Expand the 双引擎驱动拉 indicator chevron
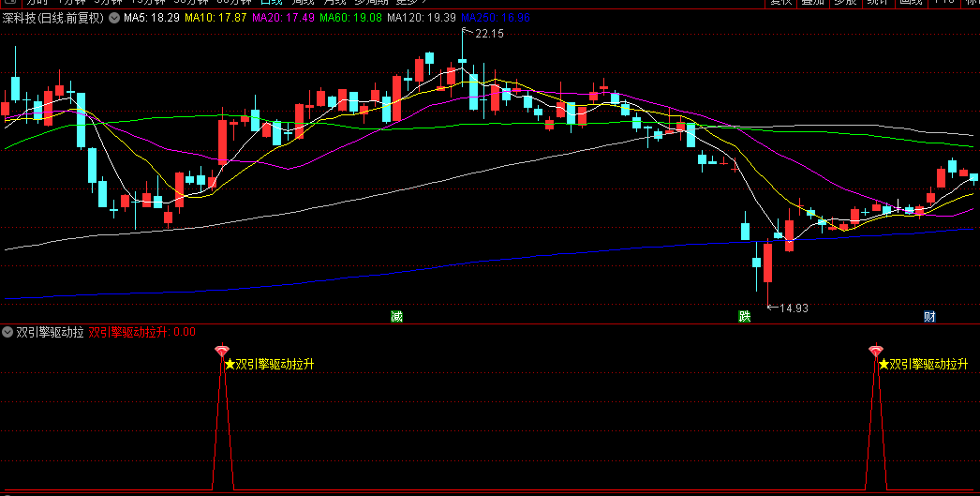 click(x=7, y=332)
